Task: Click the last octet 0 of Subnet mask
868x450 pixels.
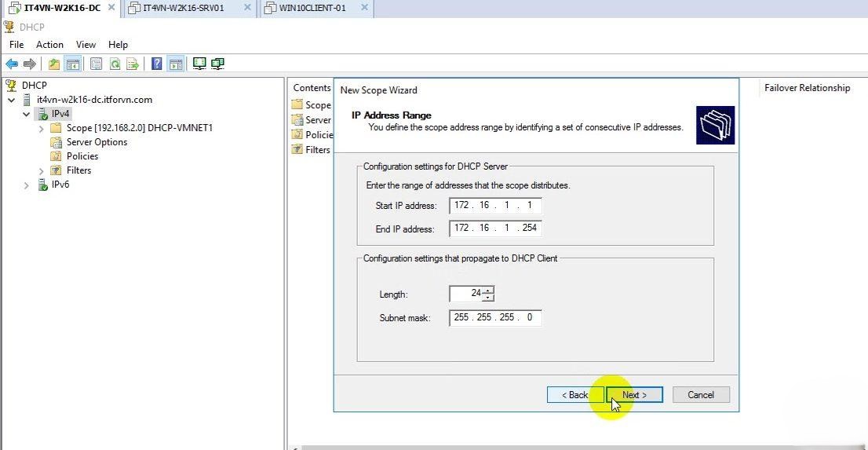Action: (x=530, y=317)
